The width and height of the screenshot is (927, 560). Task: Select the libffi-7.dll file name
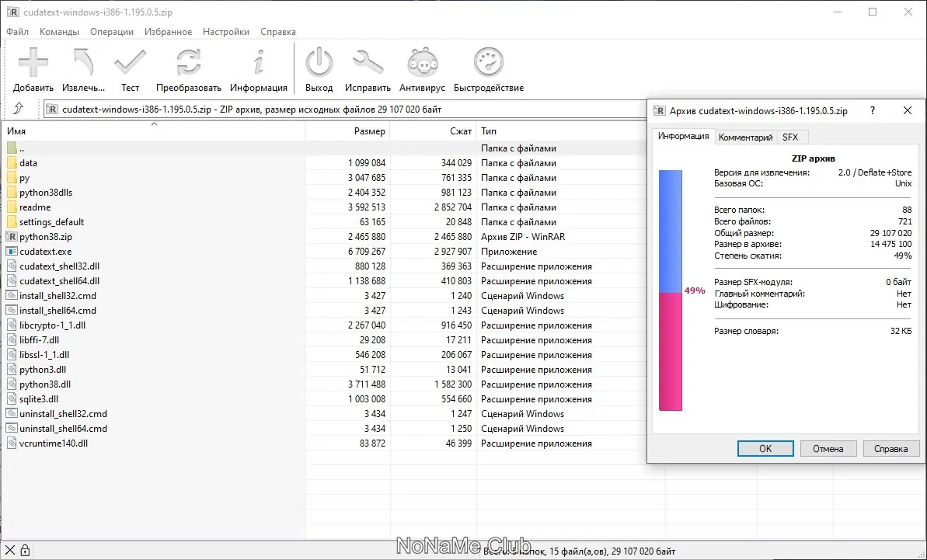tap(39, 340)
